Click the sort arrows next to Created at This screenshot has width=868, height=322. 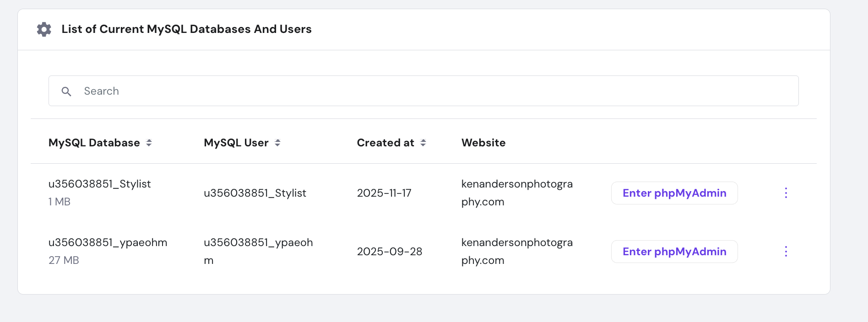pyautogui.click(x=423, y=143)
